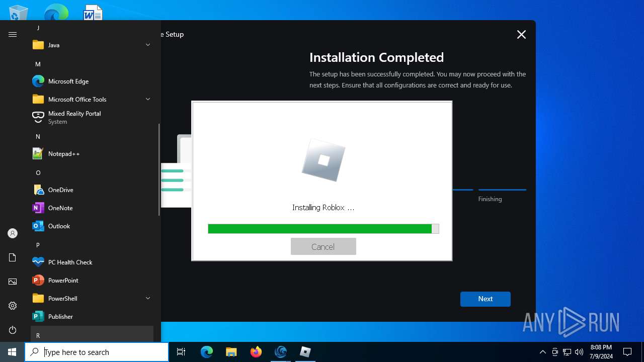The image size is (644, 362).
Task: Click the Windows Start button
Action: [12, 352]
